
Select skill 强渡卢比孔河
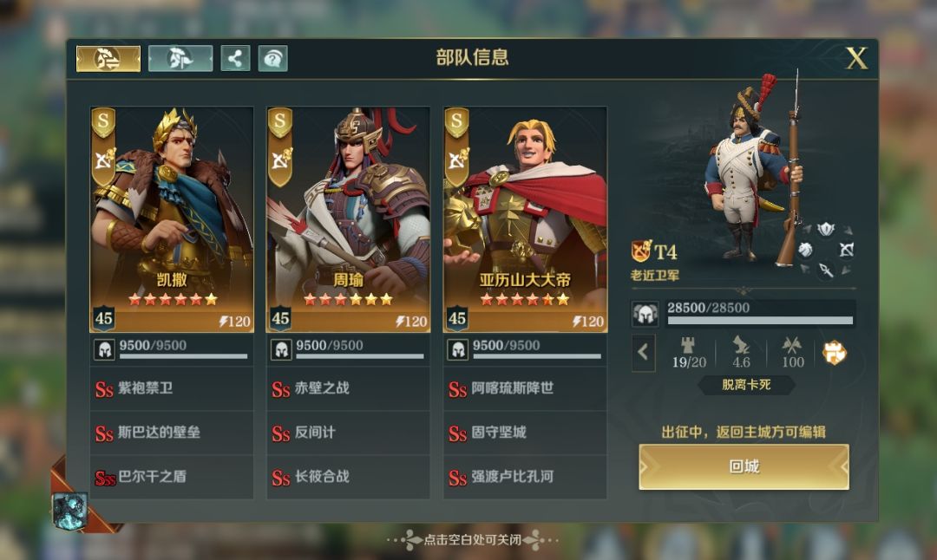pos(525,477)
